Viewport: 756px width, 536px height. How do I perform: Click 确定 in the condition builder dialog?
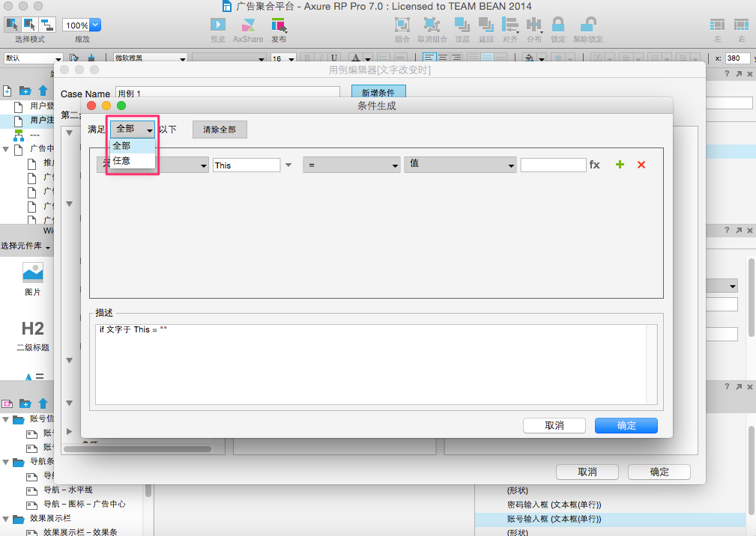tap(626, 425)
